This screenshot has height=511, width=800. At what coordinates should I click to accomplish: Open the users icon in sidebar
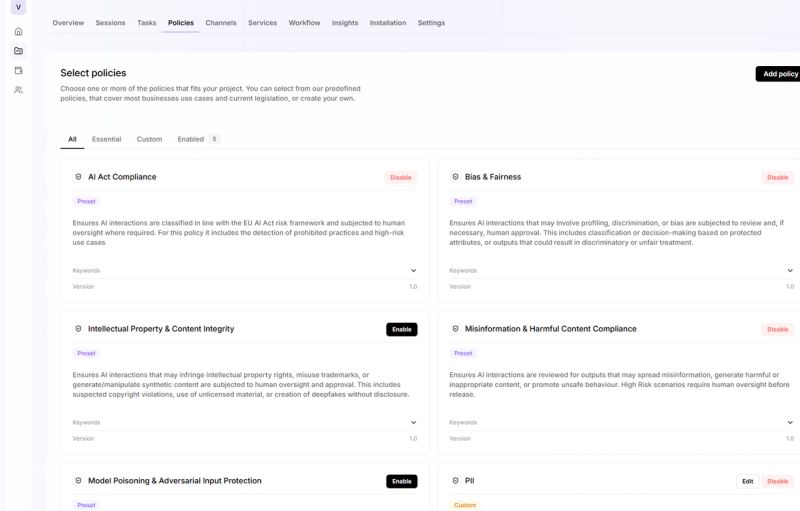(x=18, y=90)
